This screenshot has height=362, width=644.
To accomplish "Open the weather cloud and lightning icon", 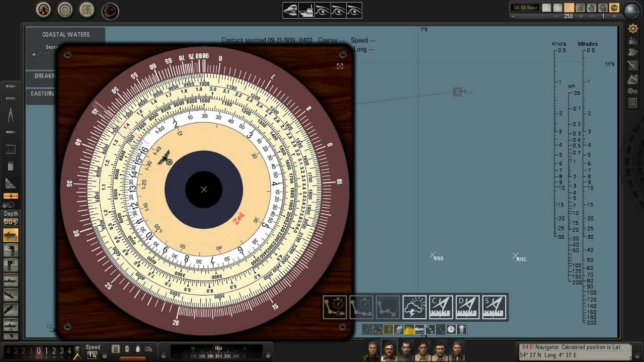I will tap(414, 307).
